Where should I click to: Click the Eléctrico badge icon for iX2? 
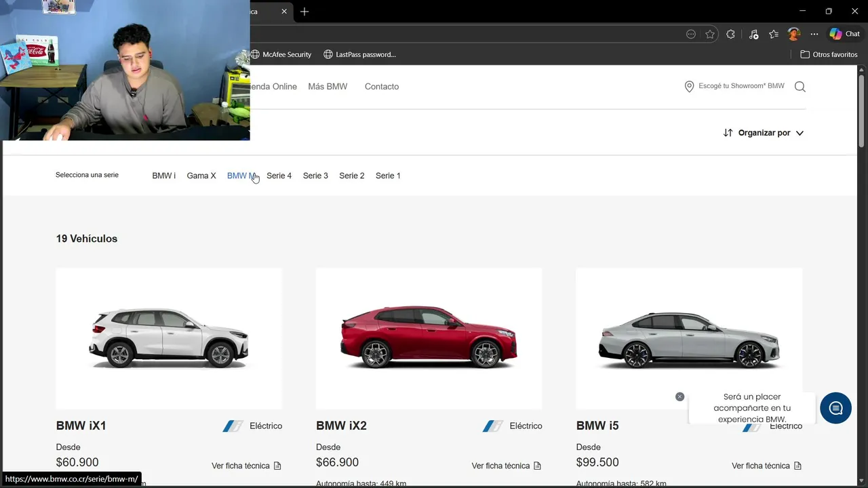pos(493,426)
